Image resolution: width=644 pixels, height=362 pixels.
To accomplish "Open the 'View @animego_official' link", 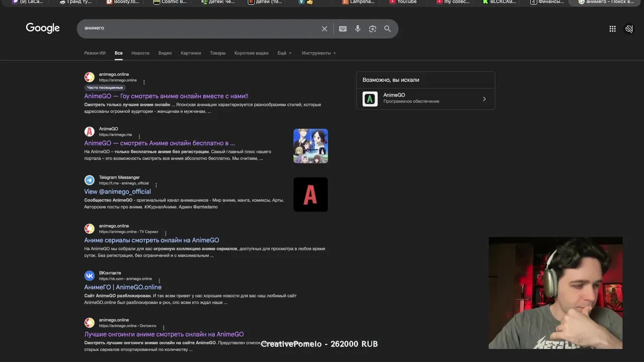I will (117, 192).
